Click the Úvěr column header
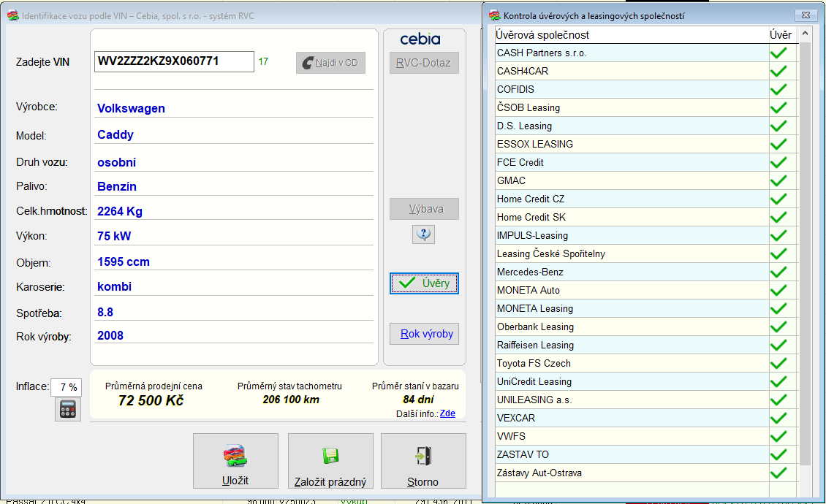826x504 pixels. pos(780,34)
